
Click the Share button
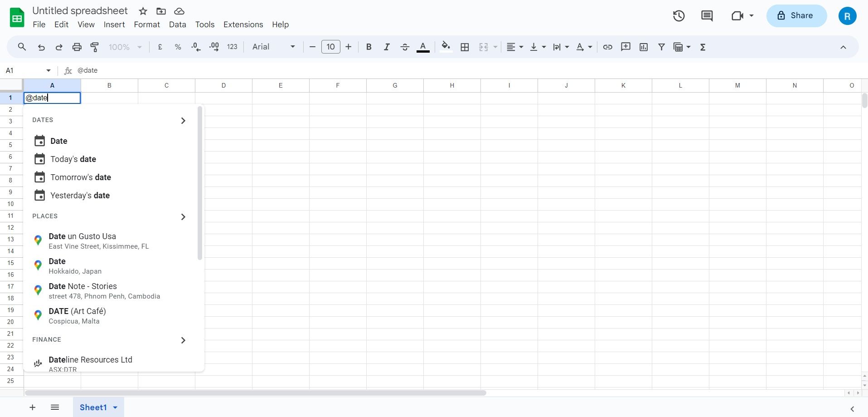point(796,15)
